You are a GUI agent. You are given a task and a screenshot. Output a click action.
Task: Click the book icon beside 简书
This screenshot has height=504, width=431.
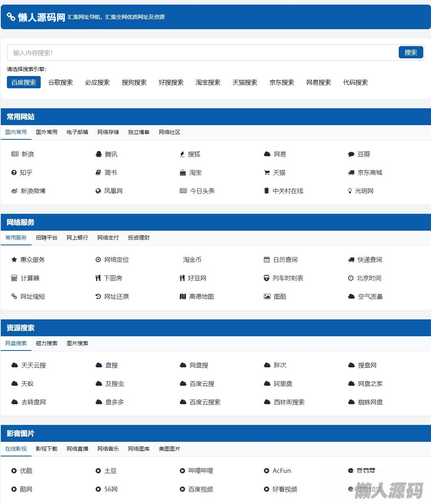[98, 173]
